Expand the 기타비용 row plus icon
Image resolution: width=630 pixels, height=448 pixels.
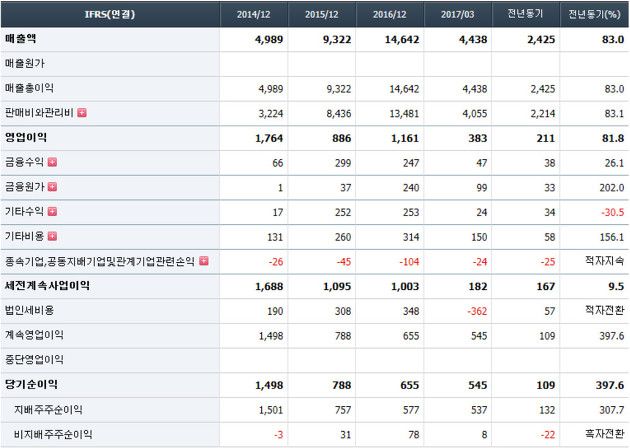tap(52, 236)
